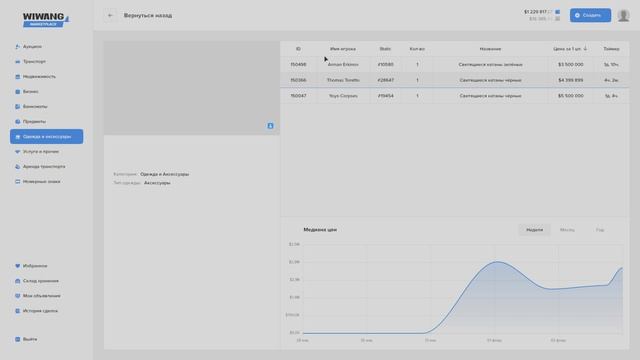640x360 pixels.
Task: Click static value #10585
Action: click(x=386, y=64)
